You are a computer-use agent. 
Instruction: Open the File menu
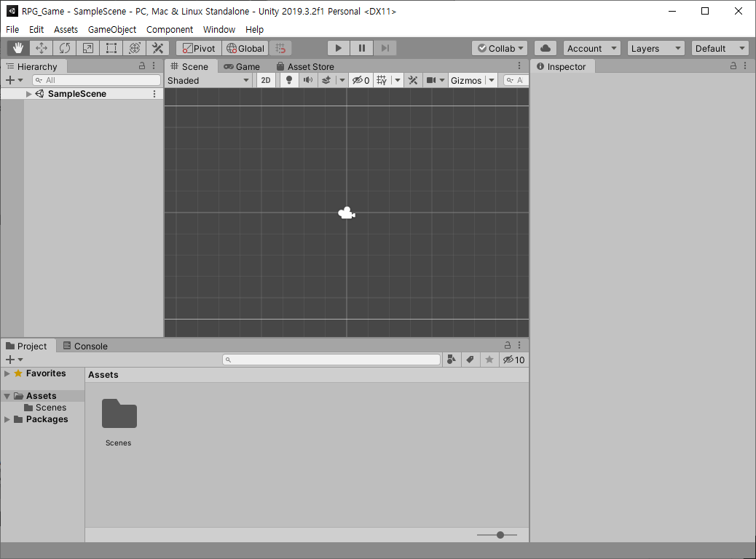point(12,29)
